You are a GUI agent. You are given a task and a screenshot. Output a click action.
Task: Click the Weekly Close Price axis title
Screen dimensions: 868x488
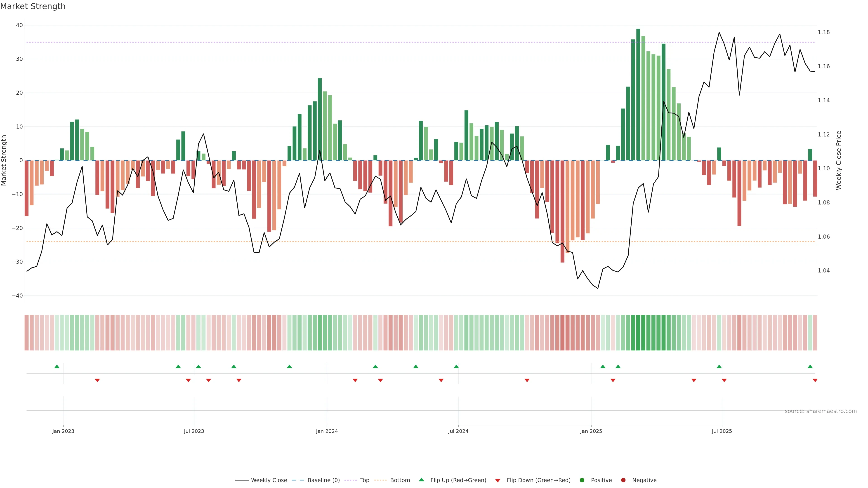[839, 160]
